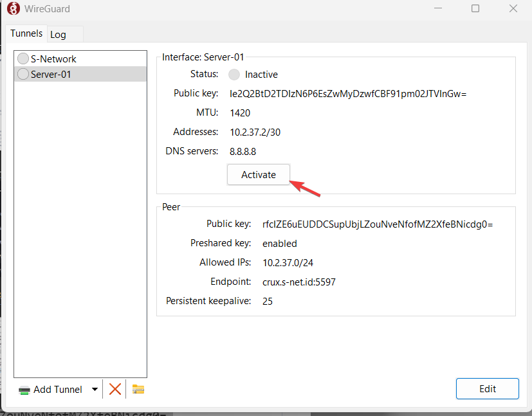This screenshot has width=532, height=416.
Task: Maximize the WireGuard window
Action: pos(475,8)
